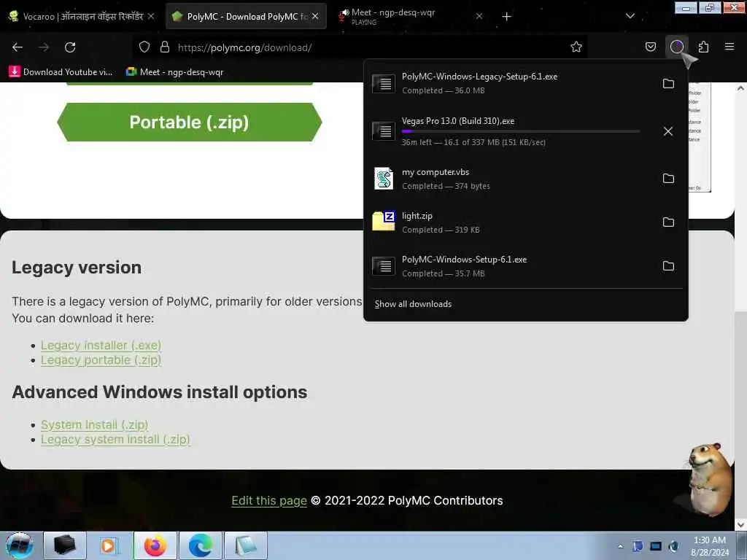
Task: Open the Legacy installer (.exe) link
Action: coord(101,345)
